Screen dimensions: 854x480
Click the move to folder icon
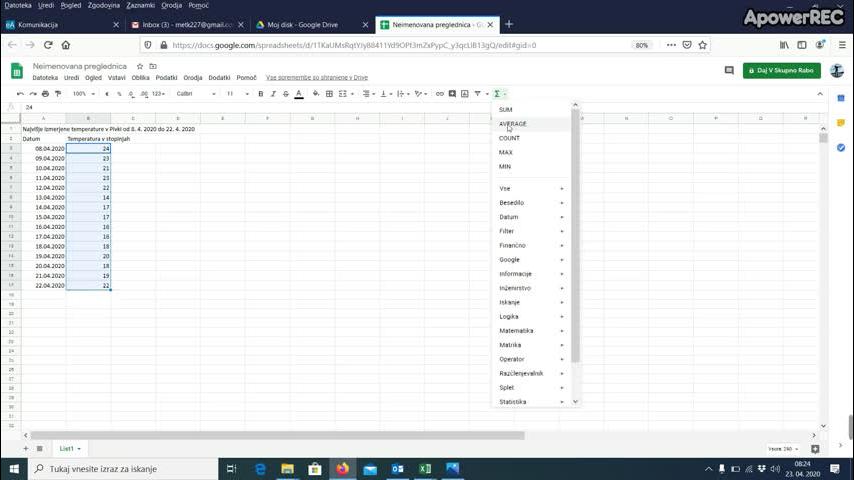(153, 66)
